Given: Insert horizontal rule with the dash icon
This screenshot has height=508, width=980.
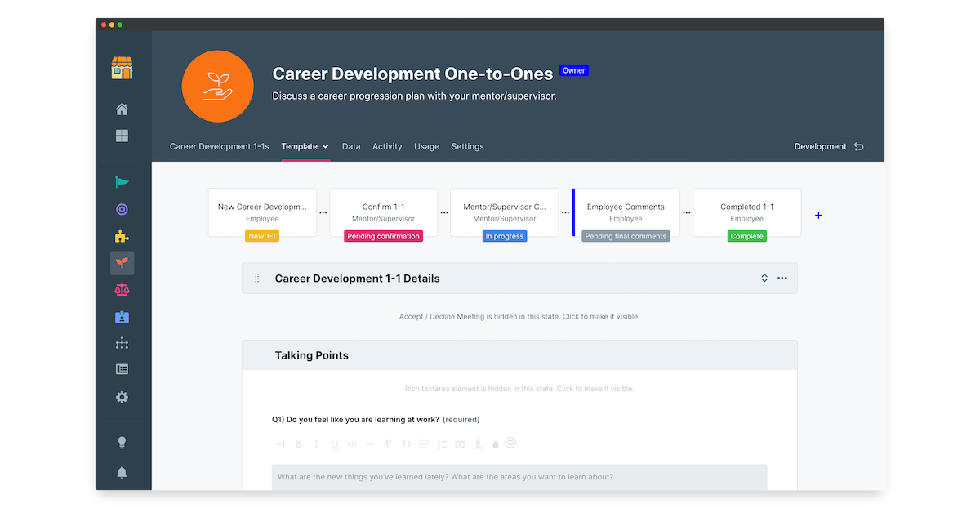Looking at the screenshot, I should point(370,444).
